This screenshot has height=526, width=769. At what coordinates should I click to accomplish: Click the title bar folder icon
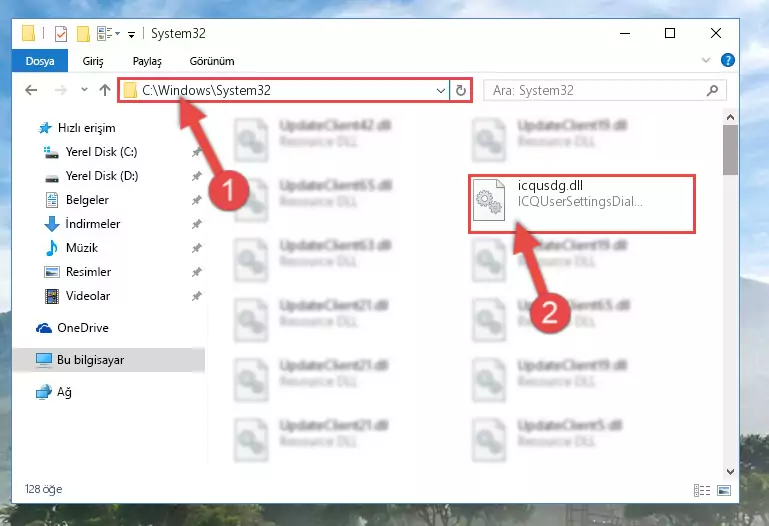[x=28, y=33]
